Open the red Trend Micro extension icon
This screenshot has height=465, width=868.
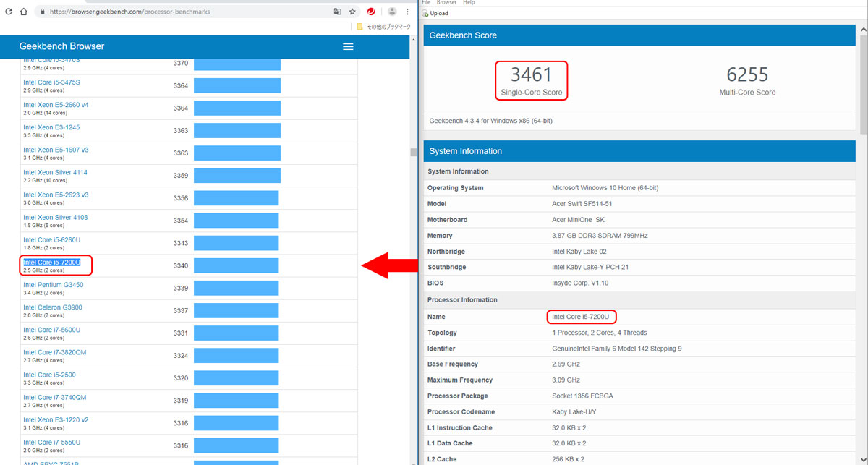[371, 12]
